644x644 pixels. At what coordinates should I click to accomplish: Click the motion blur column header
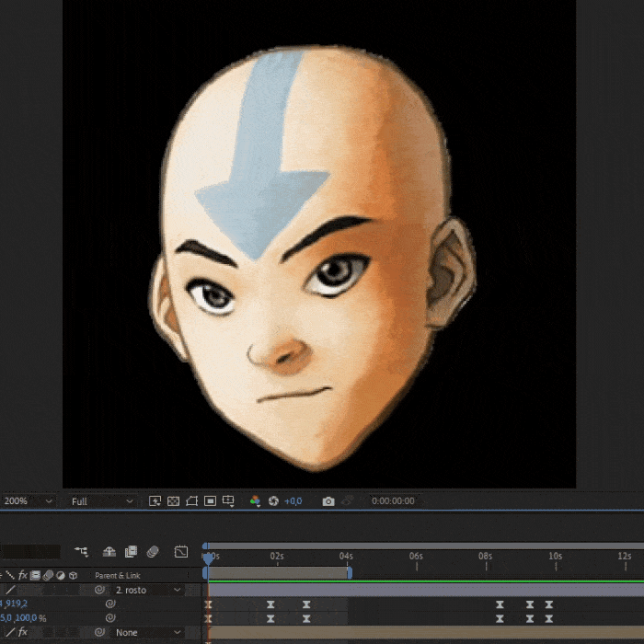[48, 575]
